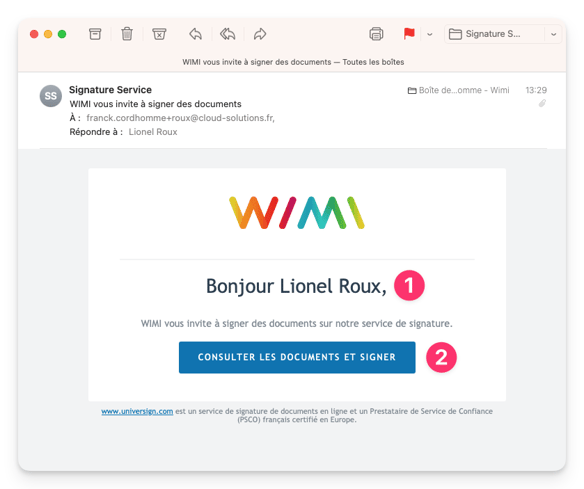The width and height of the screenshot is (584, 489).
Task: Click CONSULTER LES DOCUMENTS ET SIGNER button
Action: tap(297, 357)
